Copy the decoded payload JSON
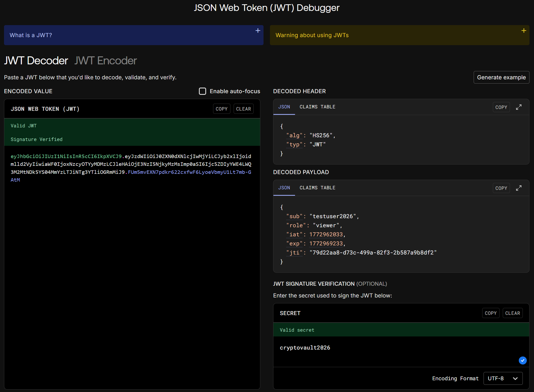Screen dimensions: 534x392 [x=501, y=188]
